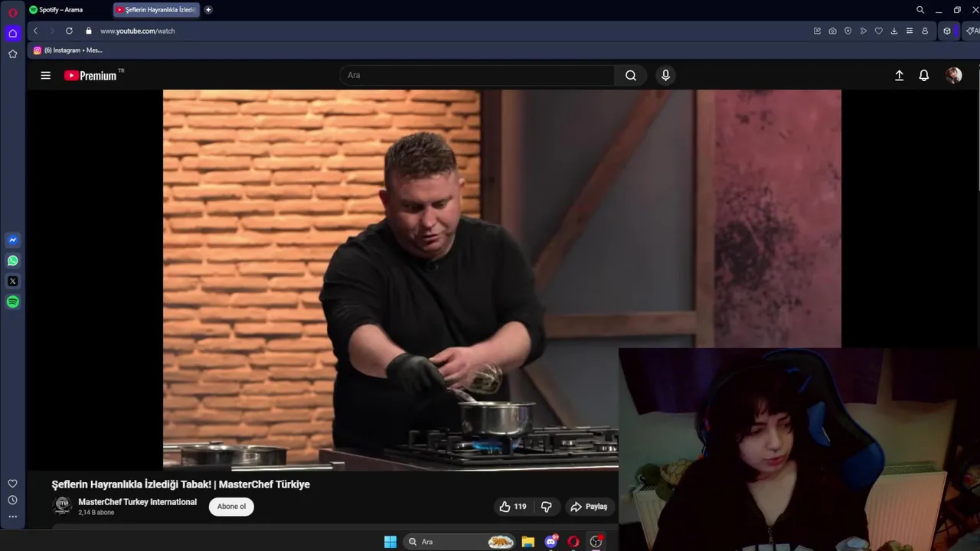Open WhatsApp from the Opera sidebar
This screenshot has height=551, width=980.
(12, 260)
